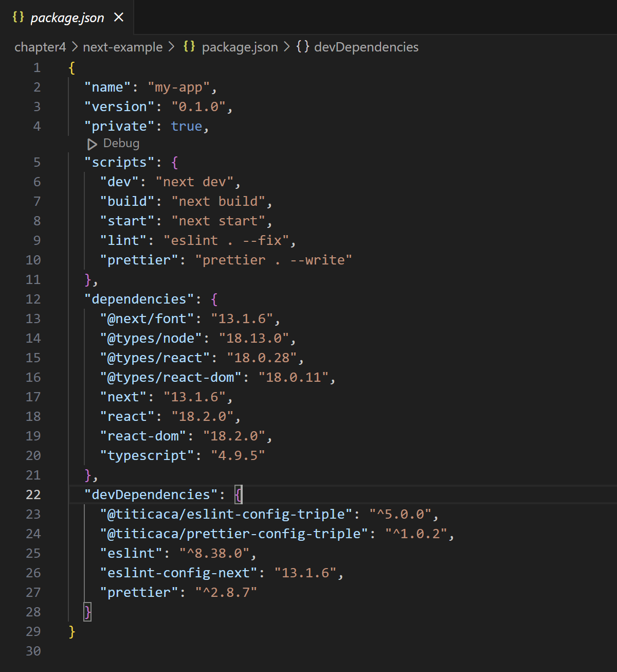Click the devDependencies breadcrumb braces icon

coord(303,46)
